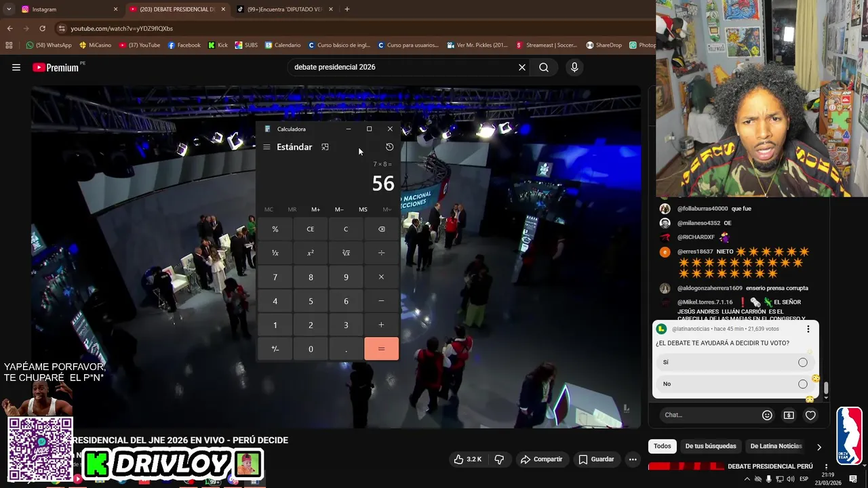Click the Calculator plus key
868x488 pixels.
pyautogui.click(x=381, y=325)
